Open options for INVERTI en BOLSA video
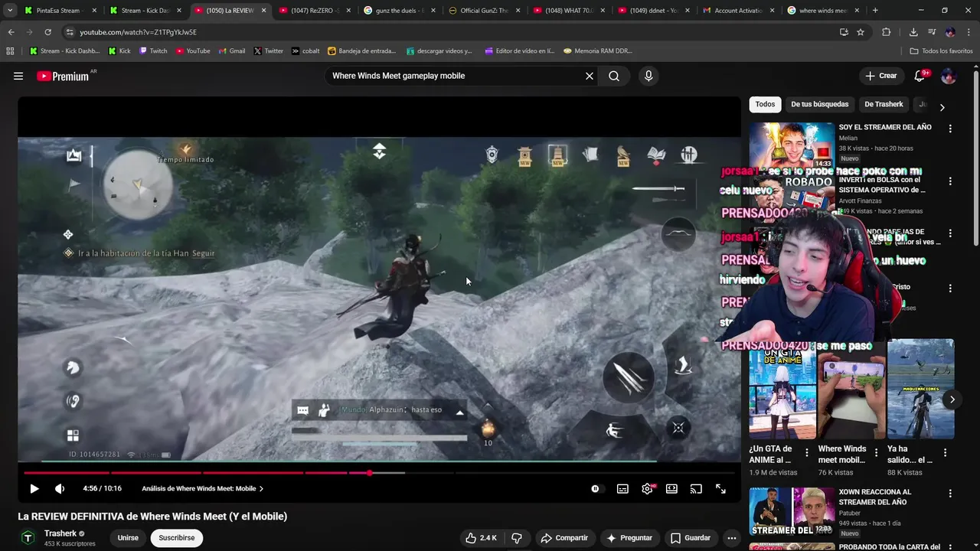Image resolution: width=980 pixels, height=551 pixels. [x=950, y=181]
